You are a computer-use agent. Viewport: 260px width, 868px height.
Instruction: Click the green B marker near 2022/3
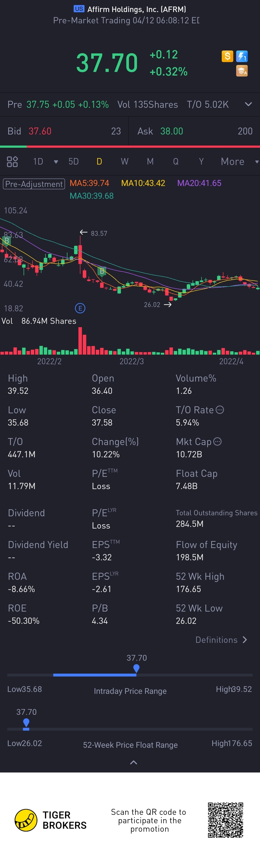(x=102, y=271)
